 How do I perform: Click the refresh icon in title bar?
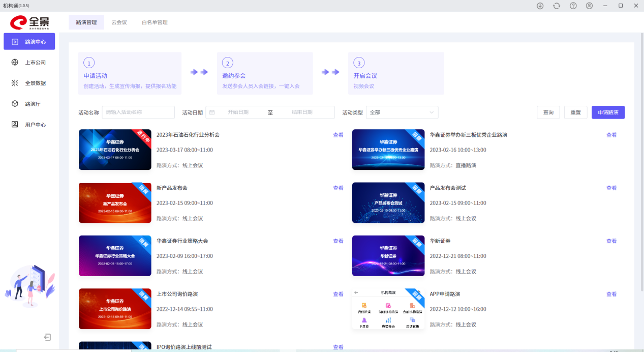pyautogui.click(x=557, y=6)
